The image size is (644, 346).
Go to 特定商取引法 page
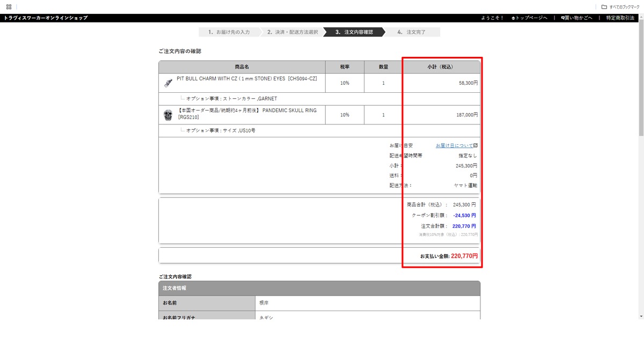tap(620, 18)
